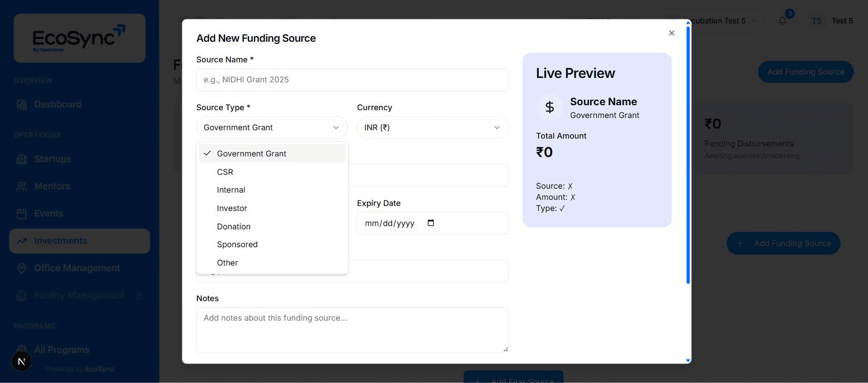Click the Dashboard sidebar icon
This screenshot has height=383, width=868.
[x=22, y=104]
